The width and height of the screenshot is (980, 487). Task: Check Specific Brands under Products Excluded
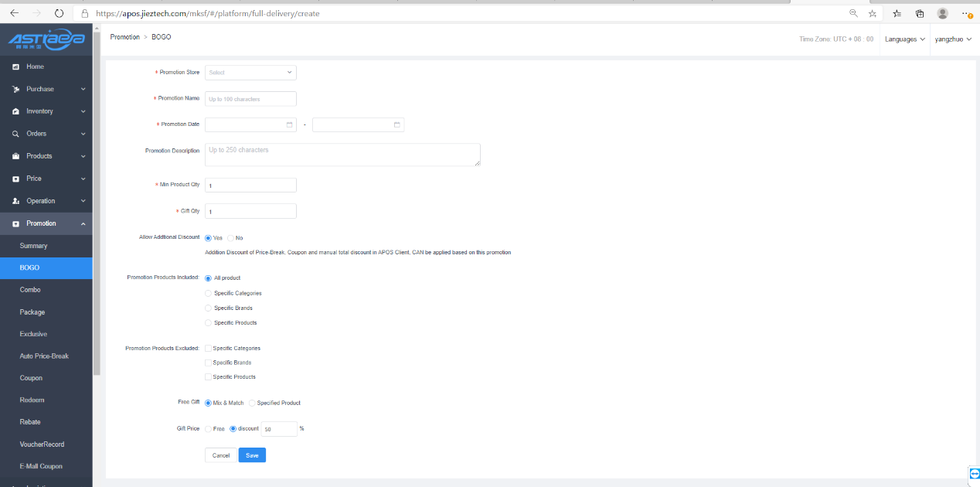(208, 363)
